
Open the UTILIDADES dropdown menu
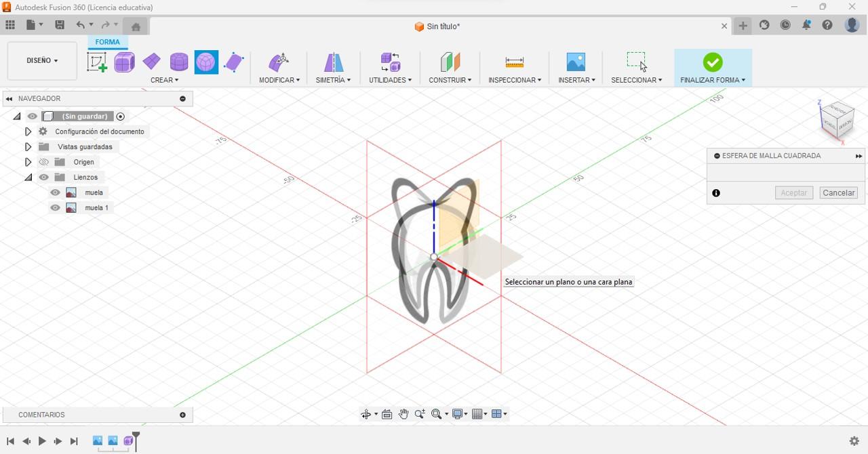[x=390, y=80]
